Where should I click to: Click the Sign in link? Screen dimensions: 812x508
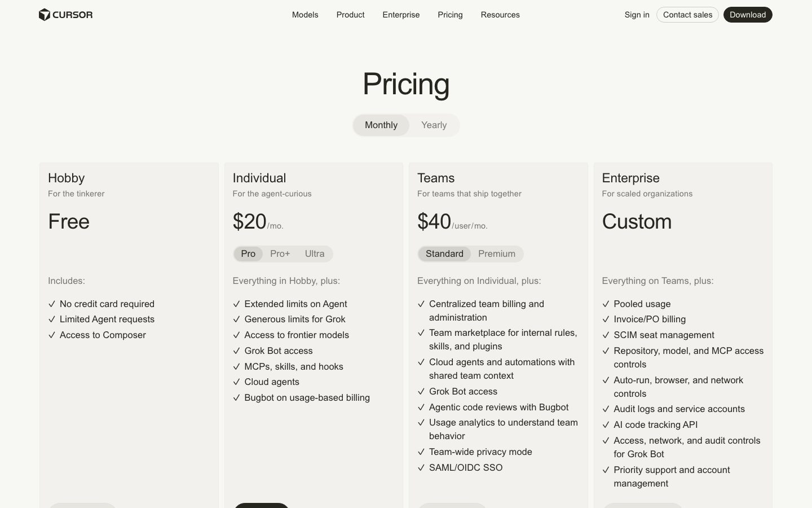tap(637, 15)
